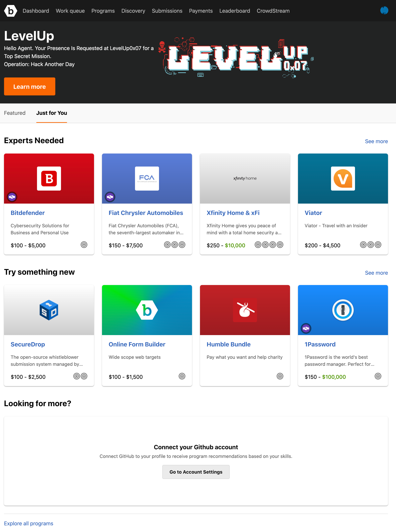Open the Dashboard menu item

pos(36,11)
